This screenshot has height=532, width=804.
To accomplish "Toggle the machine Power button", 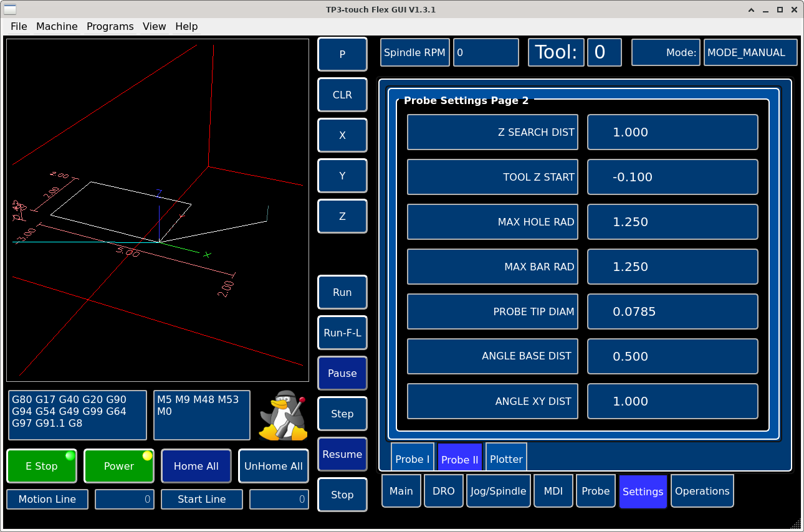I will click(119, 466).
